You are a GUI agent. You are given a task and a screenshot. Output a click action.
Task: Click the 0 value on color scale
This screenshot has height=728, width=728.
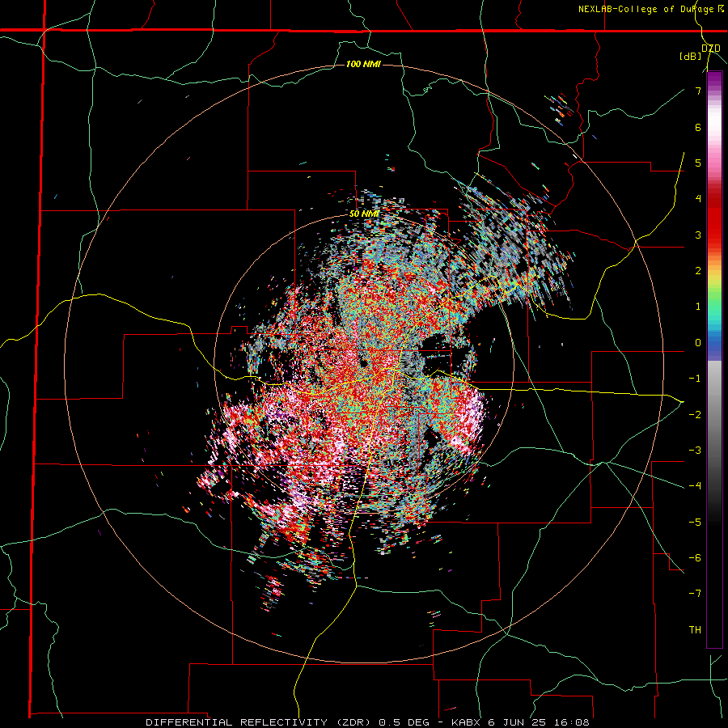(x=698, y=343)
